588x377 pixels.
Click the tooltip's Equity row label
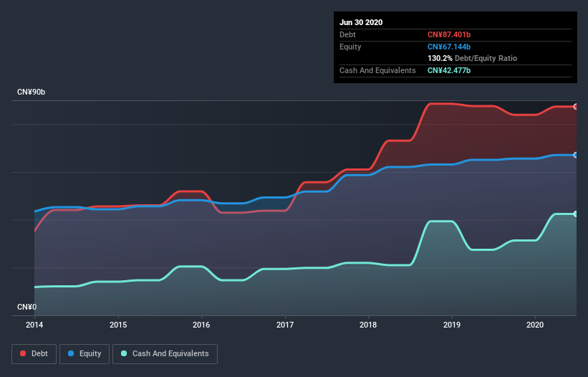[x=350, y=47]
